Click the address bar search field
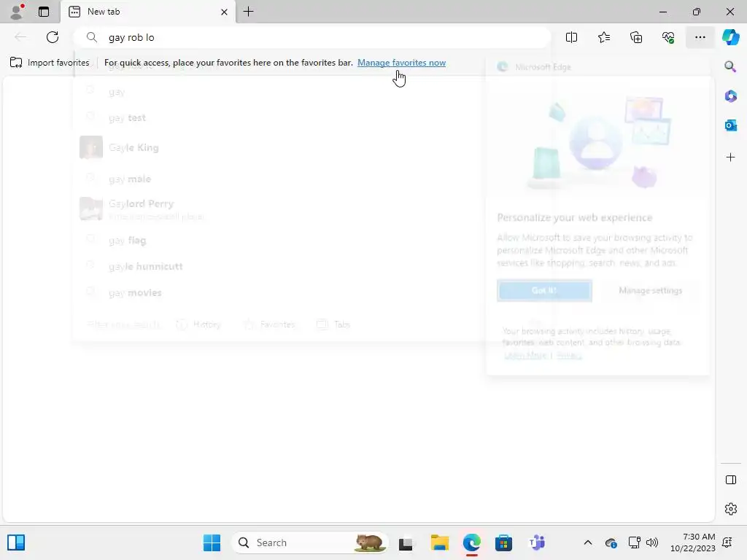The image size is (747, 560). [x=312, y=37]
